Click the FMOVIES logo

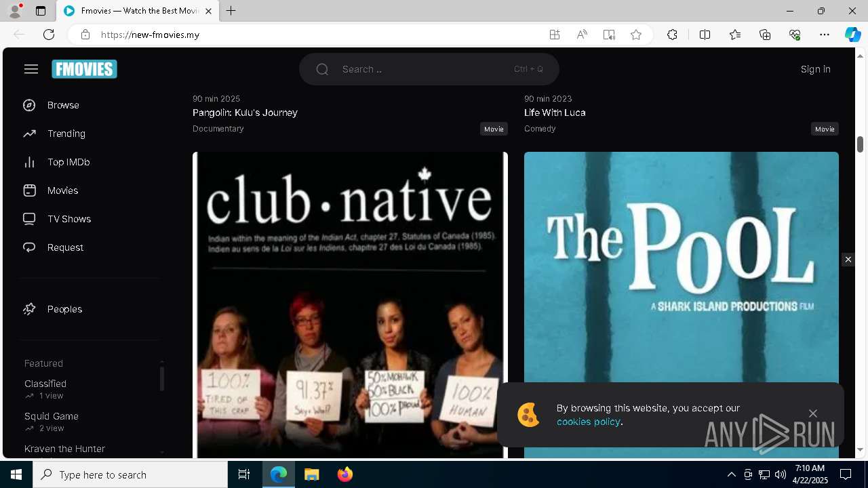coord(84,69)
